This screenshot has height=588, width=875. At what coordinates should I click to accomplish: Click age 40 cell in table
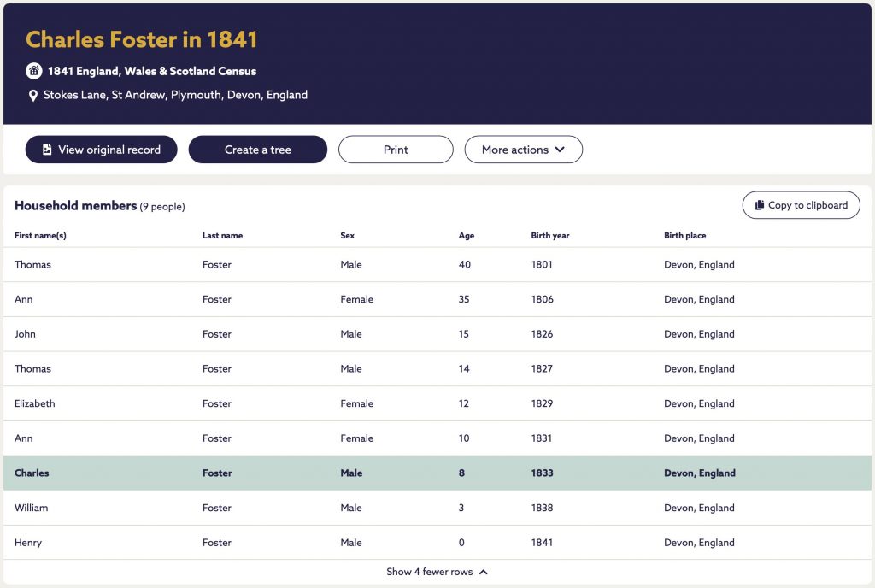pos(464,264)
